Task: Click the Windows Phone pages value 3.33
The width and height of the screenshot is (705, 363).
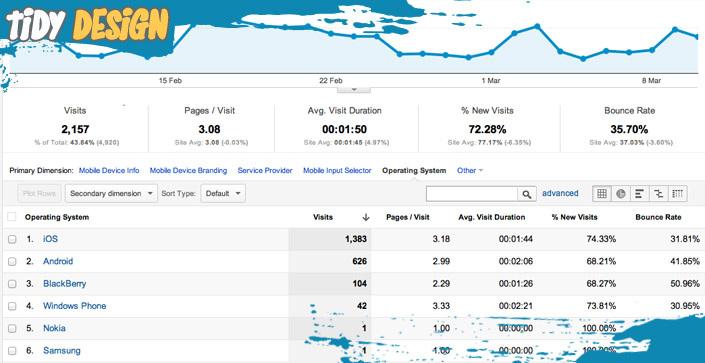Action: tap(441, 306)
